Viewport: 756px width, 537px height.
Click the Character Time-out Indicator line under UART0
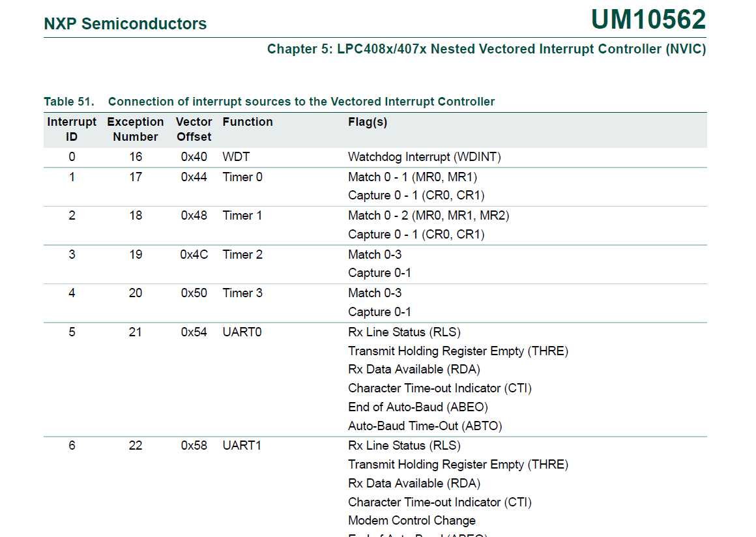tap(440, 388)
